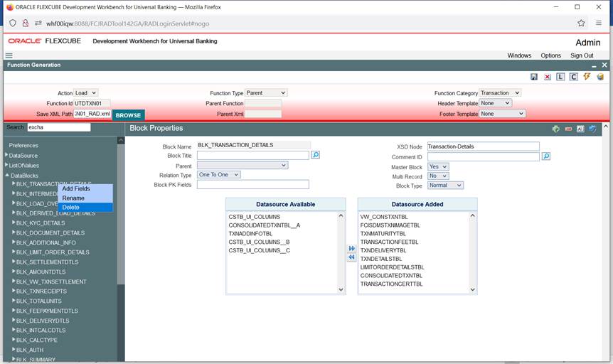The height and width of the screenshot is (364, 613).
Task: Close the Function Generation panel
Action: click(x=604, y=65)
